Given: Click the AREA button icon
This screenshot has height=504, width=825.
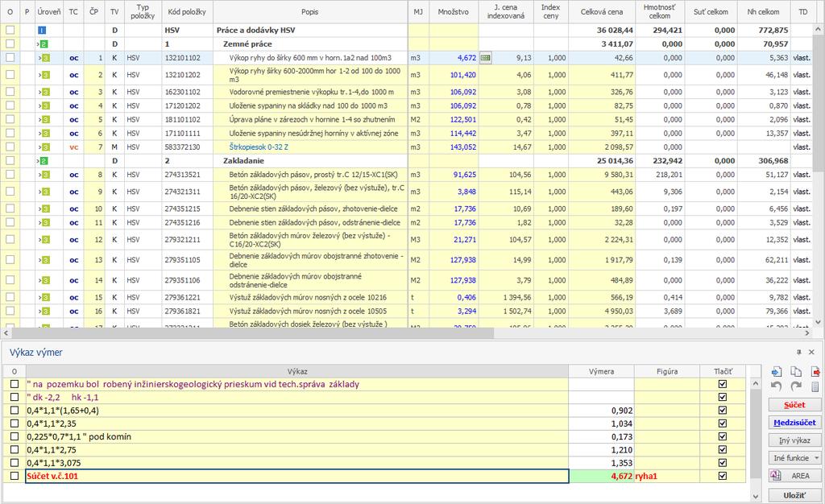Looking at the screenshot, I should 776,475.
